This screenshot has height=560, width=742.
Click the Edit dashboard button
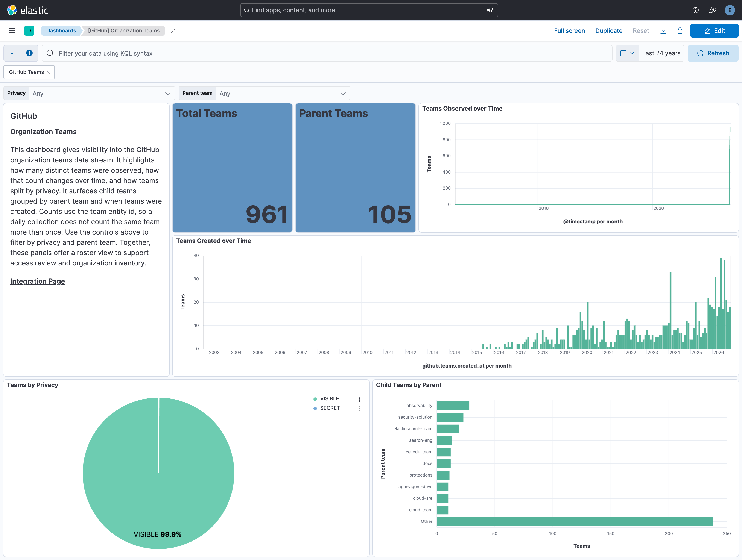pos(714,31)
